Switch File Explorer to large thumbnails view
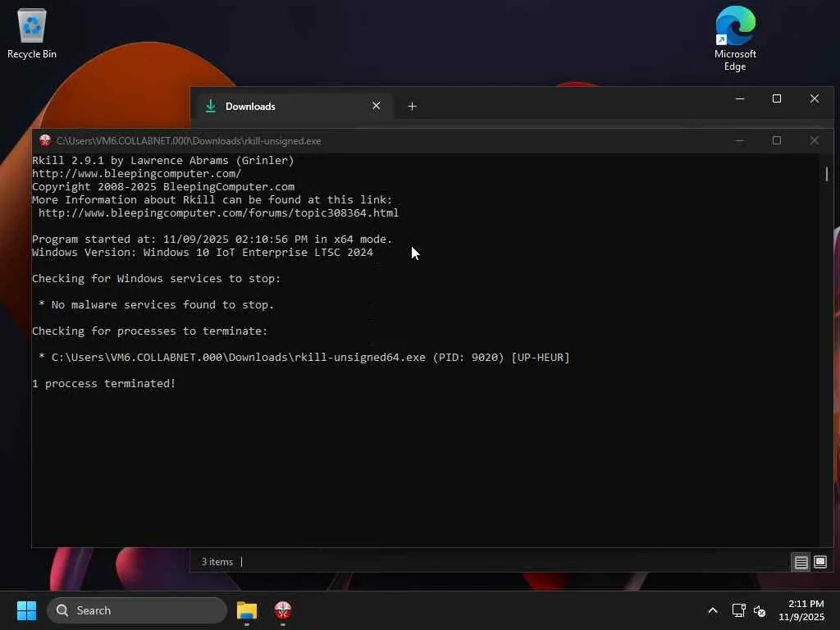 pyautogui.click(x=820, y=562)
